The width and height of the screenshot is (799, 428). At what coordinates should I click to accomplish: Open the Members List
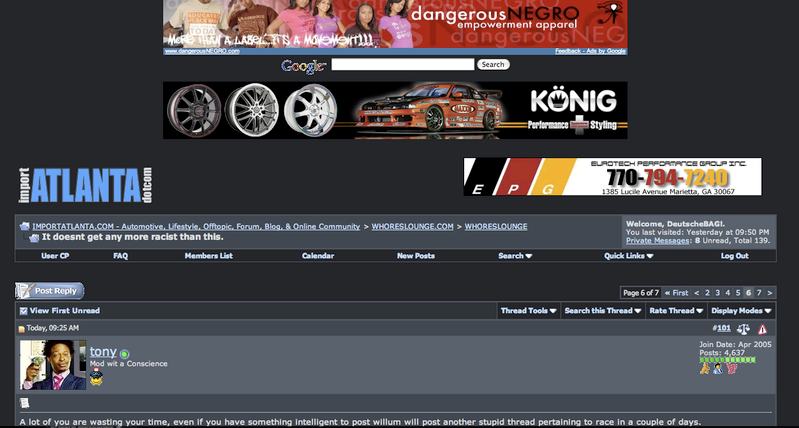click(208, 256)
